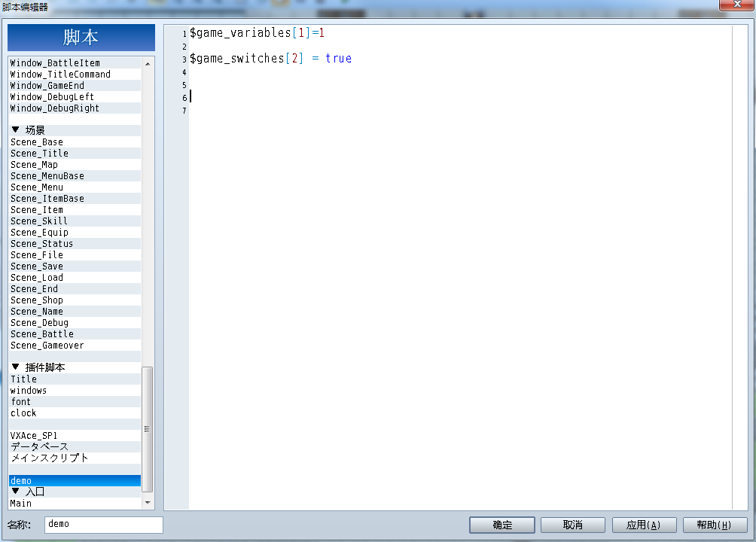
Task: Select the Title plugin script
Action: pyautogui.click(x=75, y=379)
